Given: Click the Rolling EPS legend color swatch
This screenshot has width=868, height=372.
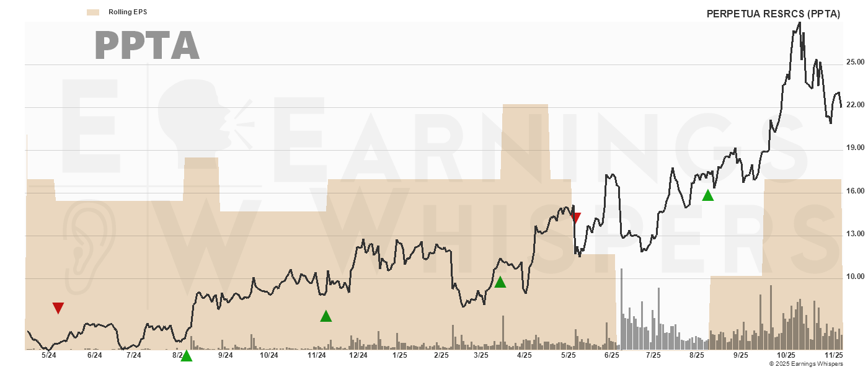Looking at the screenshot, I should pyautogui.click(x=93, y=12).
